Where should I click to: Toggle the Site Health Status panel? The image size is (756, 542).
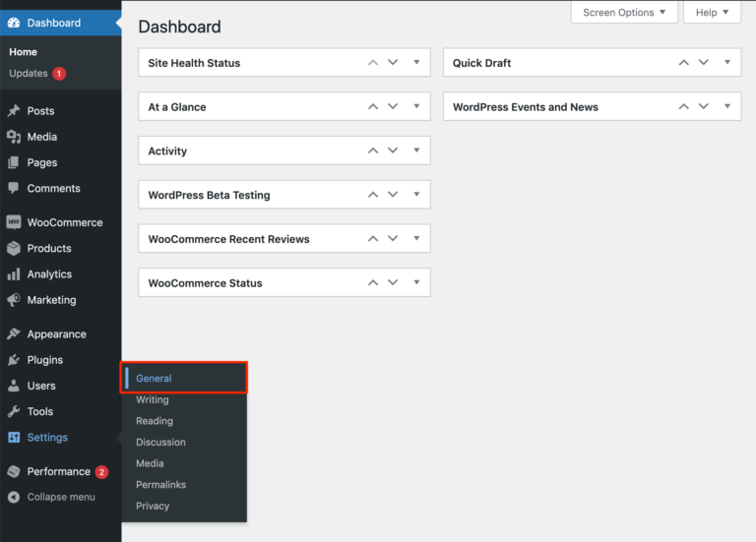point(416,62)
